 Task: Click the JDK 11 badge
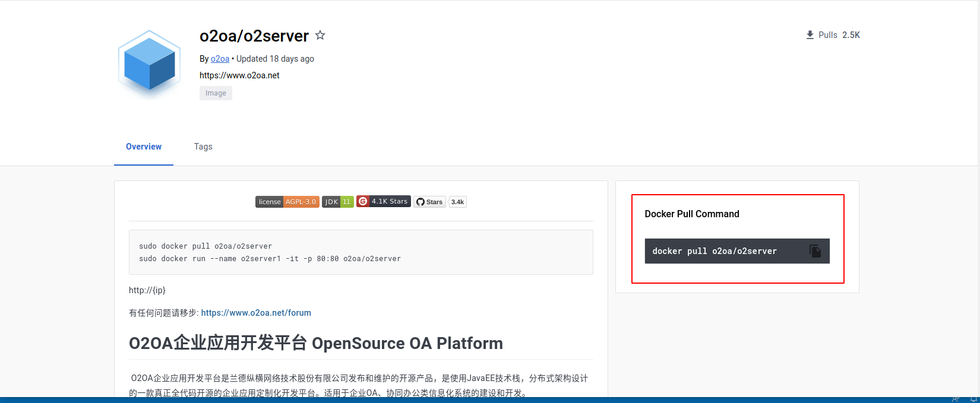click(x=338, y=202)
